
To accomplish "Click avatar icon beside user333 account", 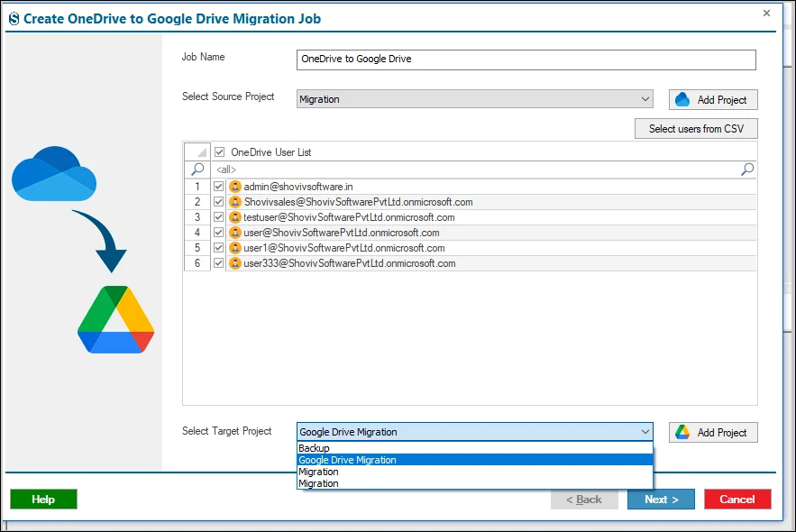I will tap(235, 263).
